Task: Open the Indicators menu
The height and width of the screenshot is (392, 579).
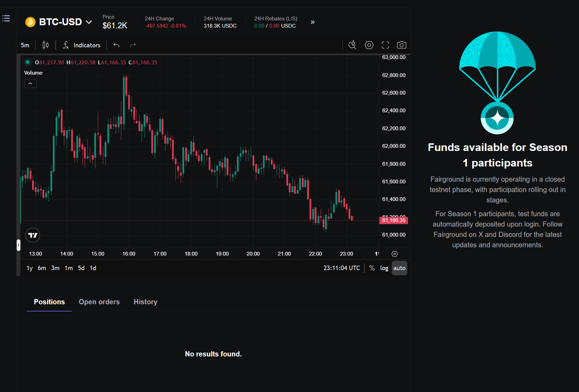Action: (x=82, y=45)
